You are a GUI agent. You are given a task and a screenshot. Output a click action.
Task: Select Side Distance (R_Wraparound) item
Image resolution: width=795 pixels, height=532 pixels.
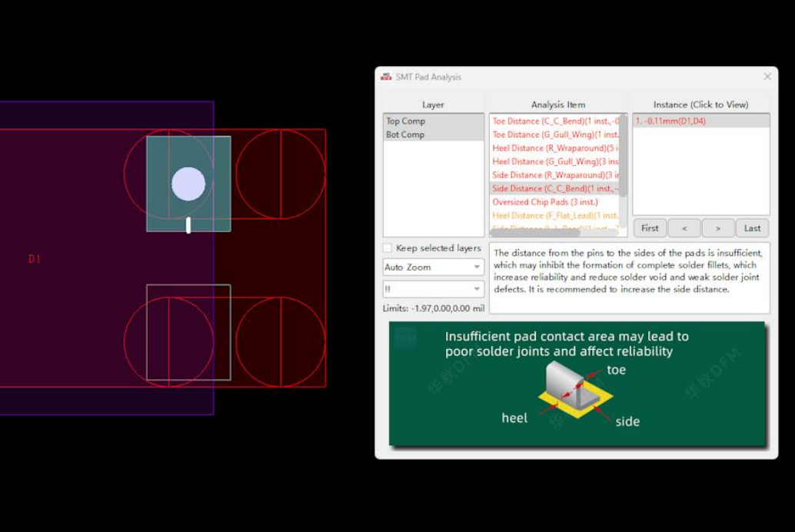point(554,175)
